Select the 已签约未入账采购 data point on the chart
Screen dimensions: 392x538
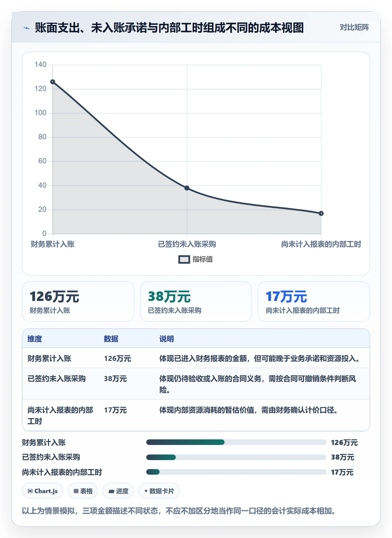187,188
